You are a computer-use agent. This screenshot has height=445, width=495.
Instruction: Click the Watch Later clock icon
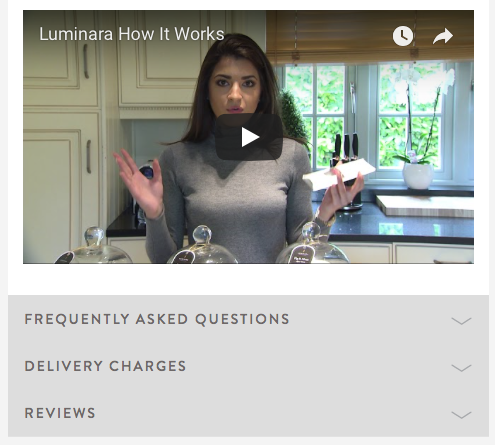click(403, 36)
